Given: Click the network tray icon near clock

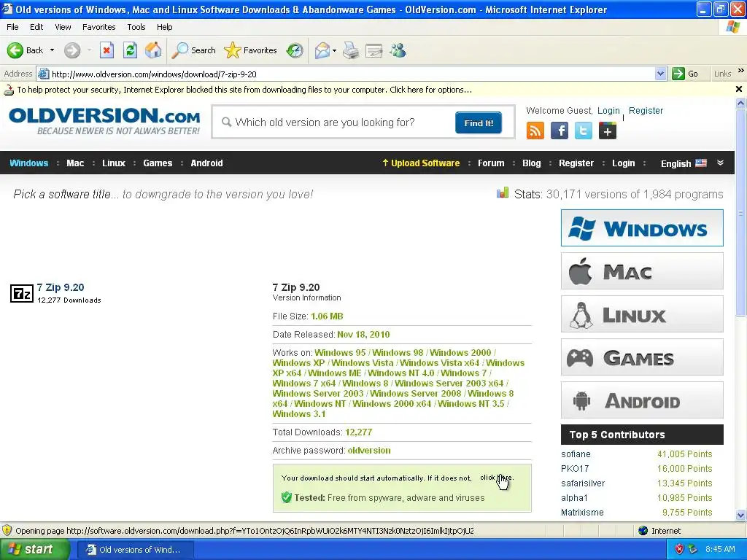Looking at the screenshot, I should tap(693, 549).
